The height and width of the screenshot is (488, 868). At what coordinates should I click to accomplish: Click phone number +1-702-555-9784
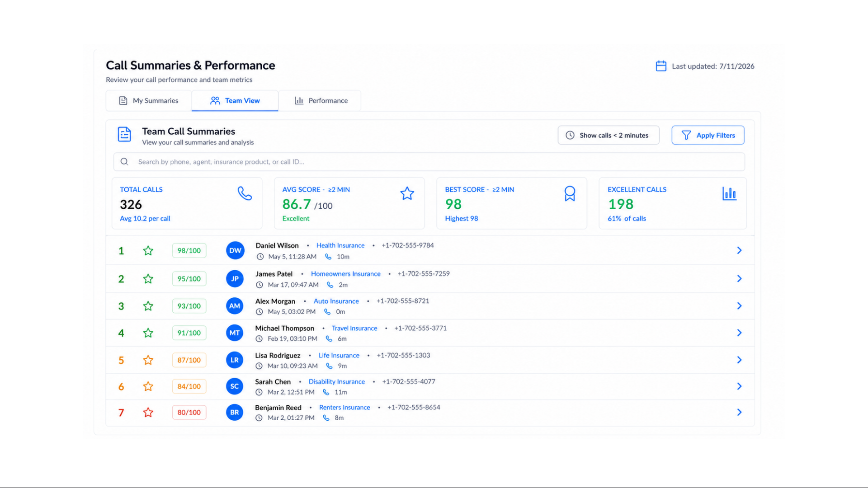tap(408, 245)
